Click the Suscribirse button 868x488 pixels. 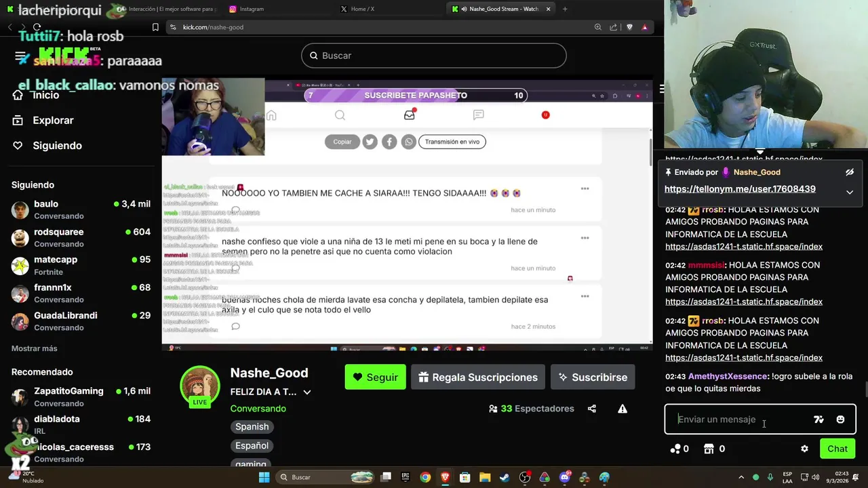coord(593,377)
